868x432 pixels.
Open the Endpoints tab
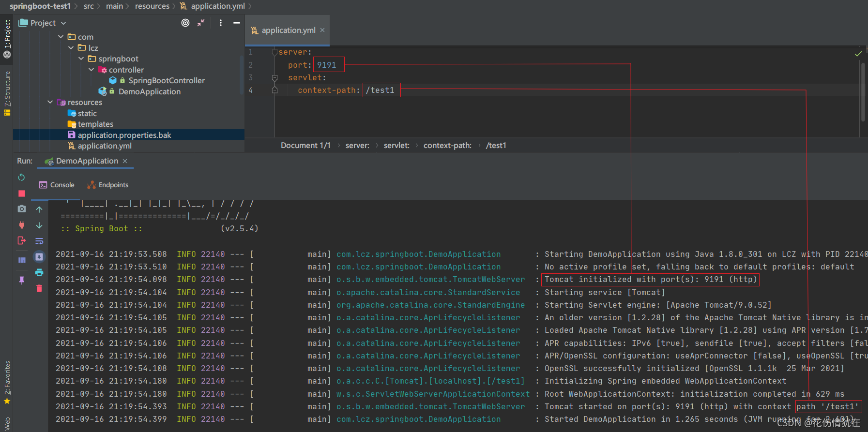tap(108, 185)
